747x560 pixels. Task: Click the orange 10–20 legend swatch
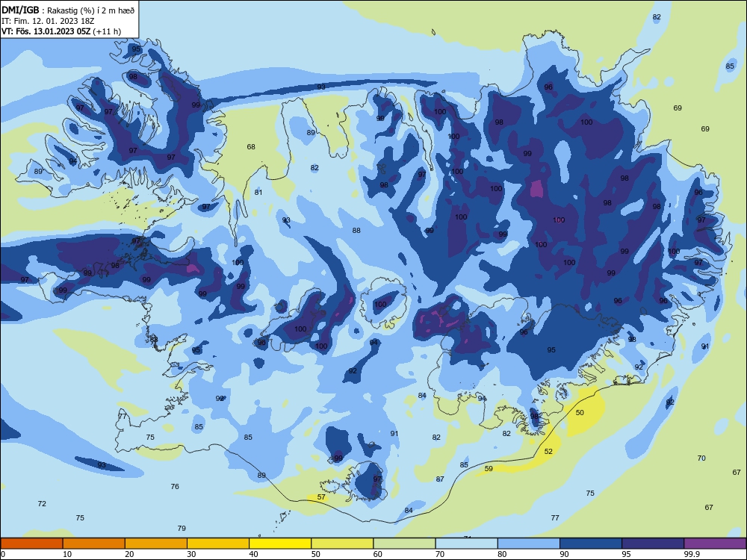94,544
